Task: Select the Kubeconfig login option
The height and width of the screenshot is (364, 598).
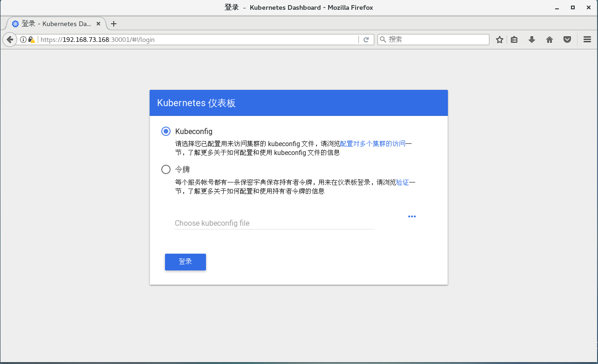Action: tap(165, 131)
